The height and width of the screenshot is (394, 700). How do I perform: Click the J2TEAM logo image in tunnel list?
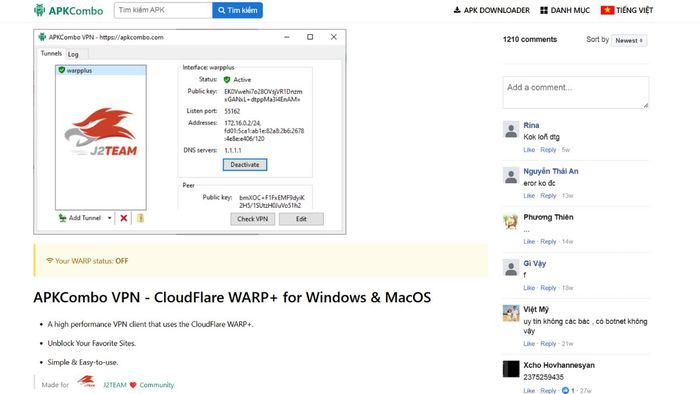(x=101, y=132)
